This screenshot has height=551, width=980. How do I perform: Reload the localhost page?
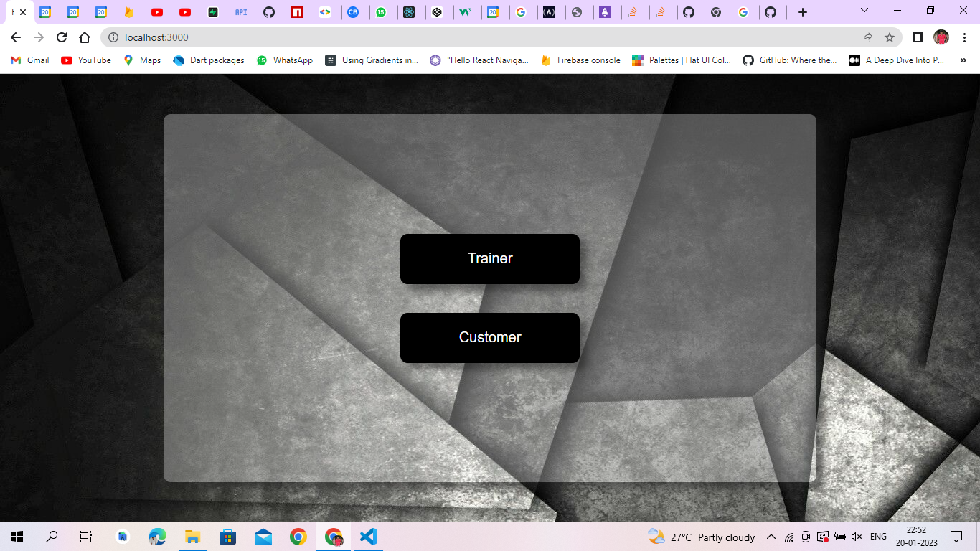pyautogui.click(x=62, y=37)
